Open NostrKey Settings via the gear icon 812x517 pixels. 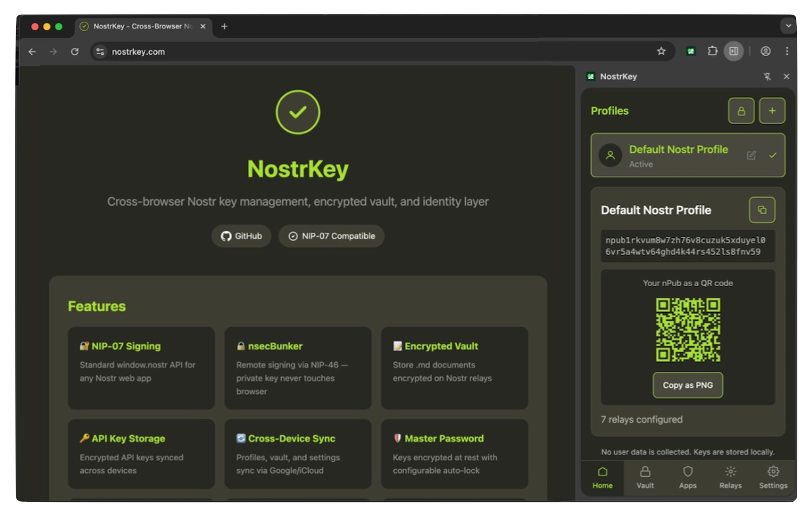click(x=772, y=476)
